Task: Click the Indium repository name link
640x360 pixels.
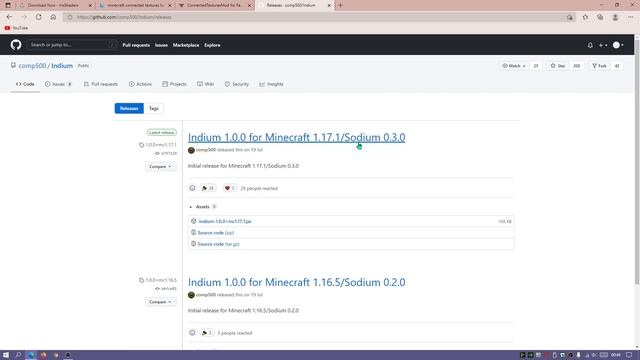Action: point(62,66)
